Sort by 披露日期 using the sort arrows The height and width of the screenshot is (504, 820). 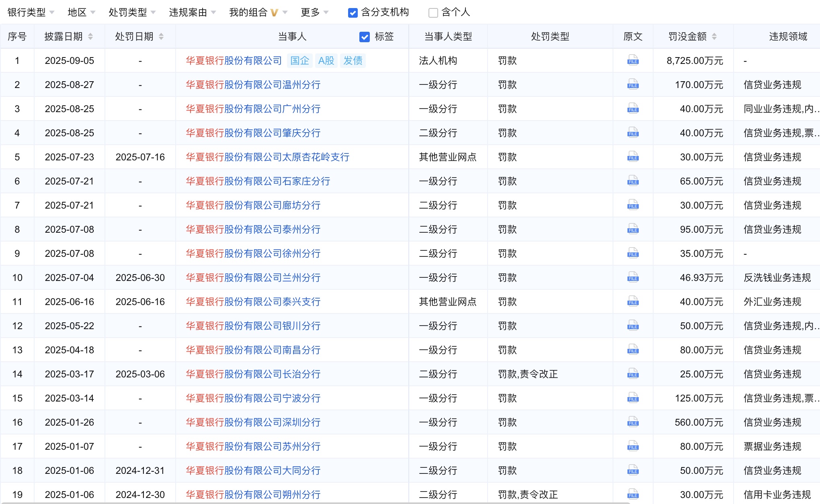(x=90, y=37)
